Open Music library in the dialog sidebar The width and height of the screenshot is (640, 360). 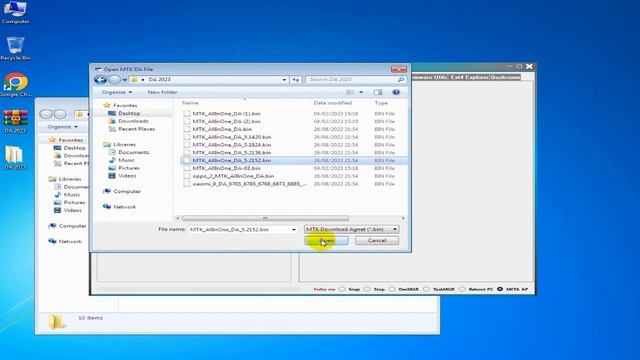(126, 160)
